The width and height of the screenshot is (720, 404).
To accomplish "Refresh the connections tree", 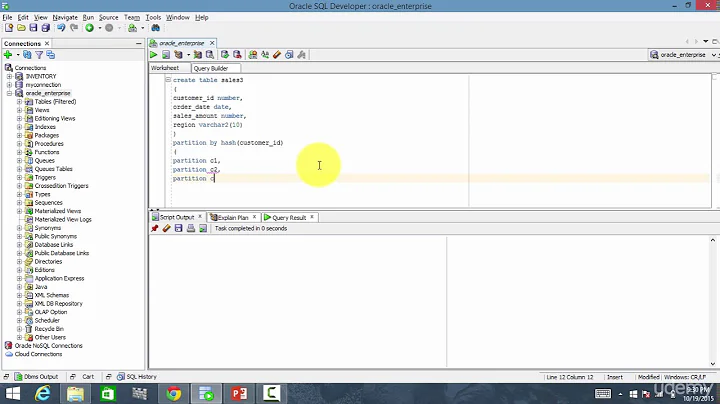I will (x=27, y=55).
